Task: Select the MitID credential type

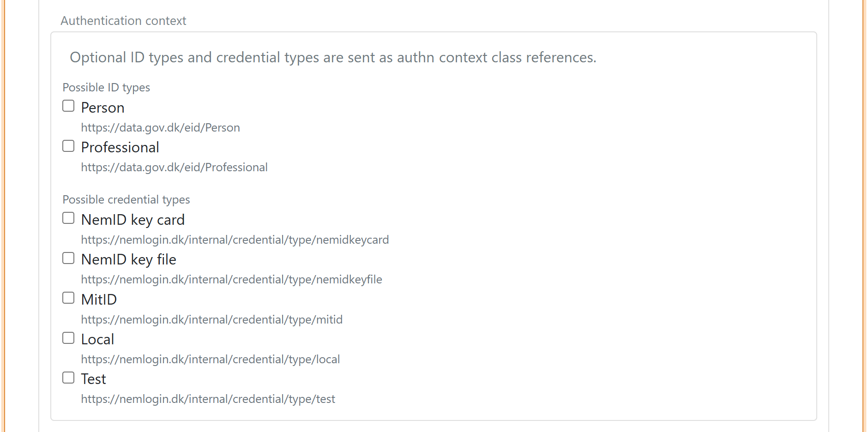Action: [x=68, y=298]
